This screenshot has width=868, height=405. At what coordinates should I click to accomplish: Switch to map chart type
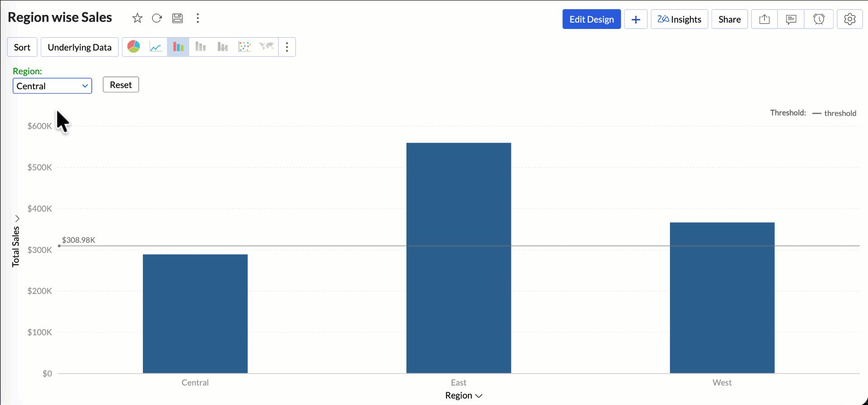point(267,47)
